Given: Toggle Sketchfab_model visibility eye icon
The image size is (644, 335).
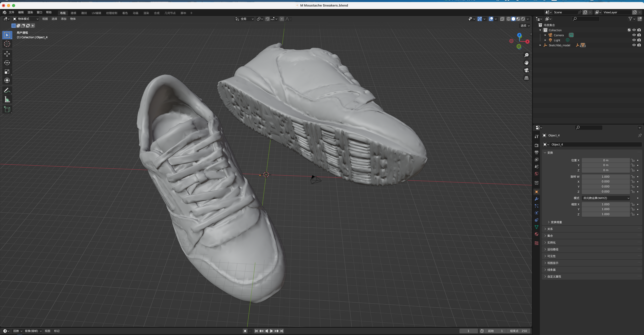Looking at the screenshot, I should coord(634,45).
